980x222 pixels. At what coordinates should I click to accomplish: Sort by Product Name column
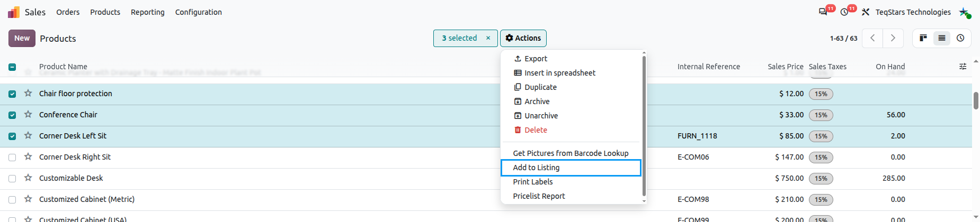point(63,67)
